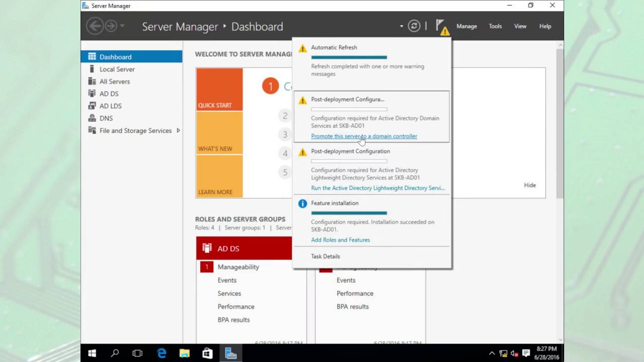Viewport: 644px width, 362px height.
Task: Click the Windows Start button
Action: [x=92, y=353]
